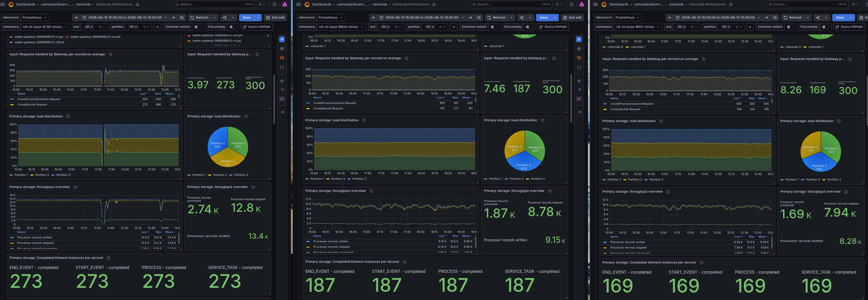
Task: Go to Dashboards breadcrumb in the left window
Action: [26, 4]
